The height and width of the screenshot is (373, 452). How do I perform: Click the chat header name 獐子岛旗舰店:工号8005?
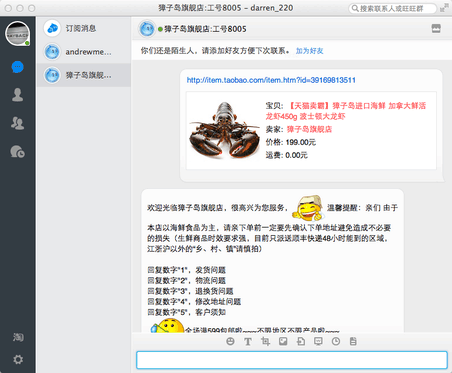[x=205, y=29]
